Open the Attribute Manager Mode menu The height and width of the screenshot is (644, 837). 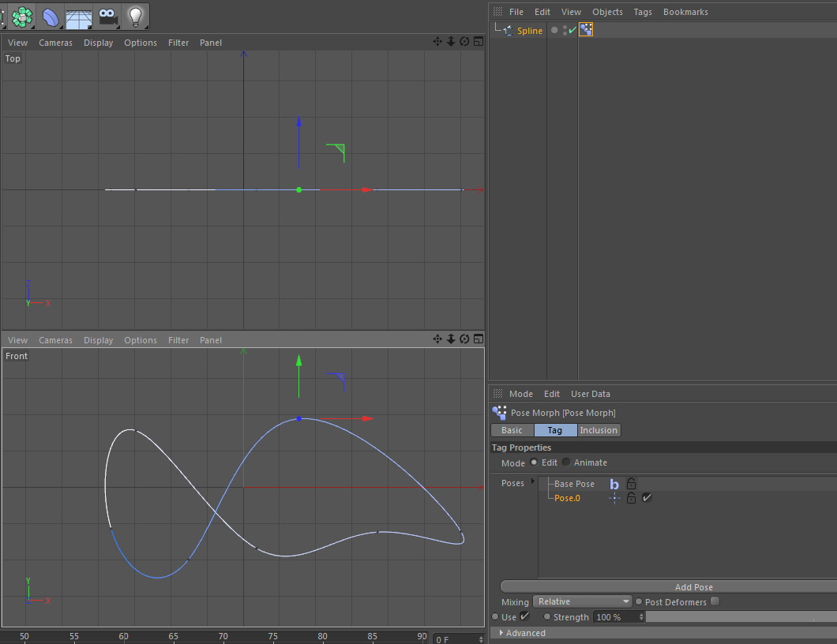click(x=521, y=394)
